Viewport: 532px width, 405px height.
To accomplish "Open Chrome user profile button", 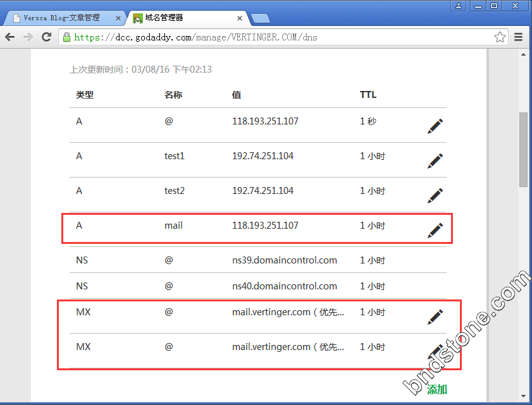I will pyautogui.click(x=459, y=6).
